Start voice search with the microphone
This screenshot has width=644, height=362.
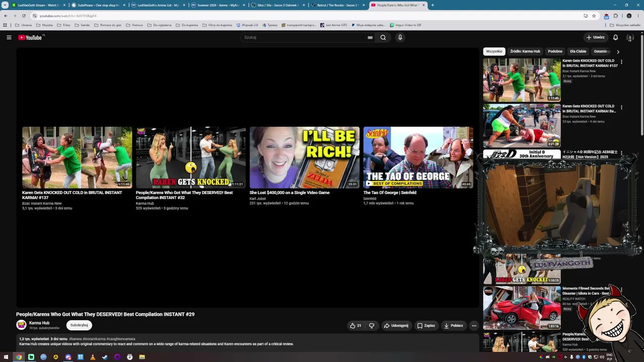[400, 37]
